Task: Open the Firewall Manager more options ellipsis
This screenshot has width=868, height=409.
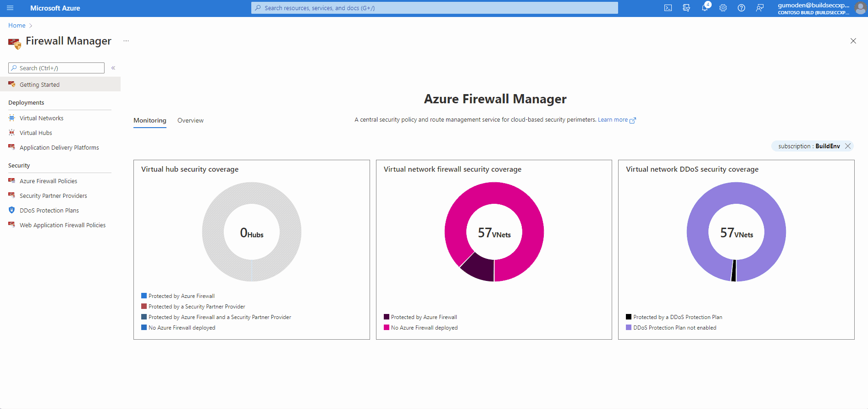Action: [x=126, y=41]
